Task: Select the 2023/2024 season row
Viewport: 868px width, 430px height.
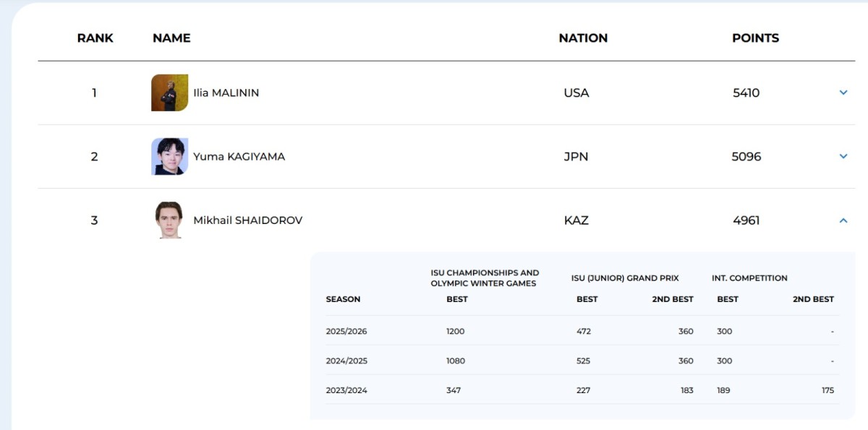Action: [346, 390]
